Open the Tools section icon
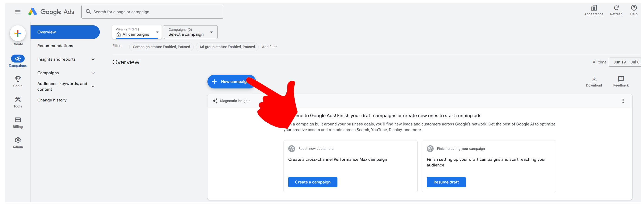 click(x=18, y=100)
